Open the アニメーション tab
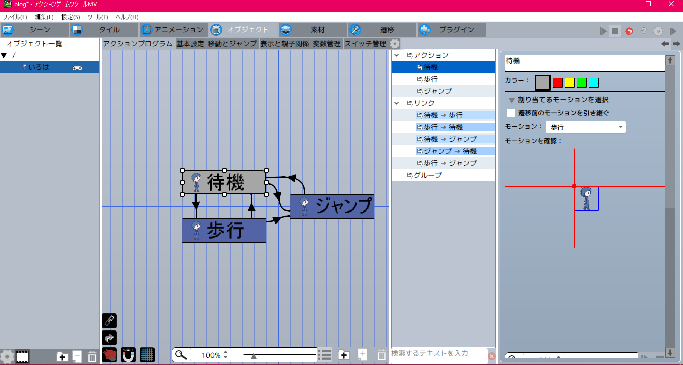The height and width of the screenshot is (365, 683). [173, 30]
